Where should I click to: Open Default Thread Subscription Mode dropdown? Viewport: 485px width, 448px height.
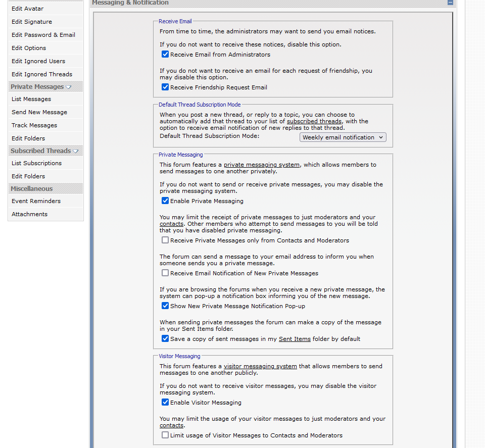(343, 137)
